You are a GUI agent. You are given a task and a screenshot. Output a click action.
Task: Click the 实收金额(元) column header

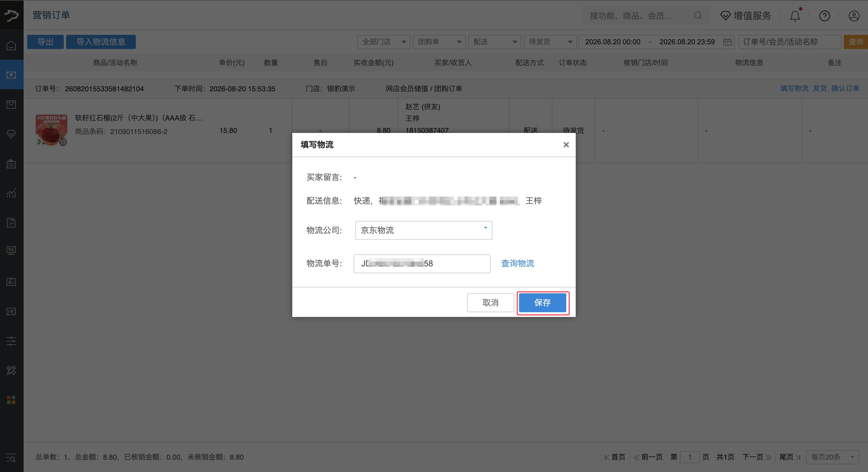coord(373,63)
